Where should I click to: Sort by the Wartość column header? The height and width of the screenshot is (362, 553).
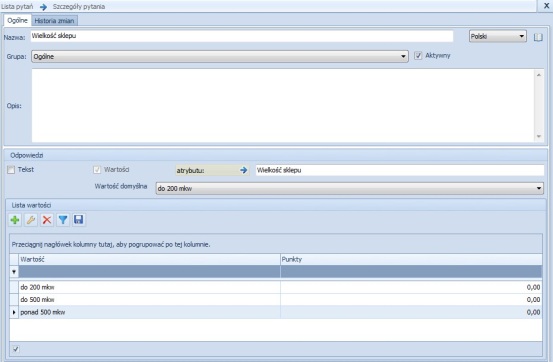click(x=150, y=259)
